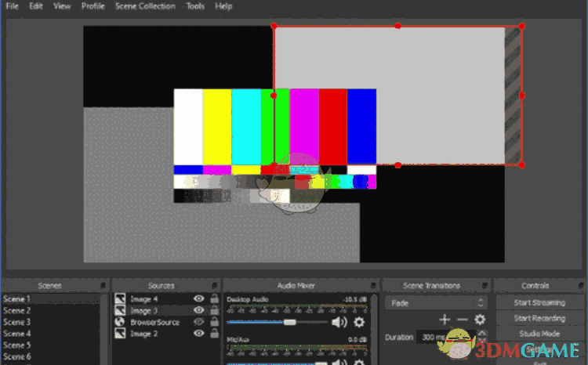This screenshot has height=365, width=588.
Task: Enable Studio Mode
Action: tap(539, 334)
